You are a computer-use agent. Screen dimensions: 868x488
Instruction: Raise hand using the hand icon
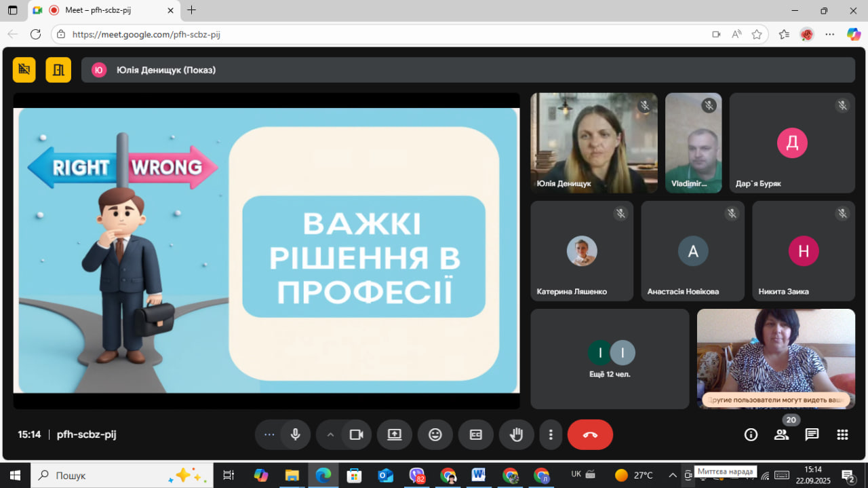point(516,434)
